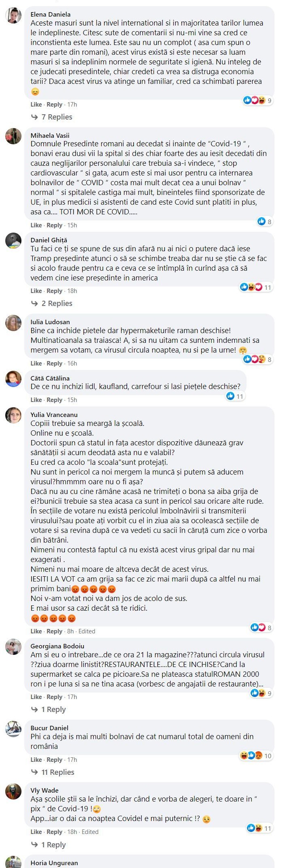Open reaction icons on Daniel Ghiță's comment

pyautogui.click(x=251, y=287)
